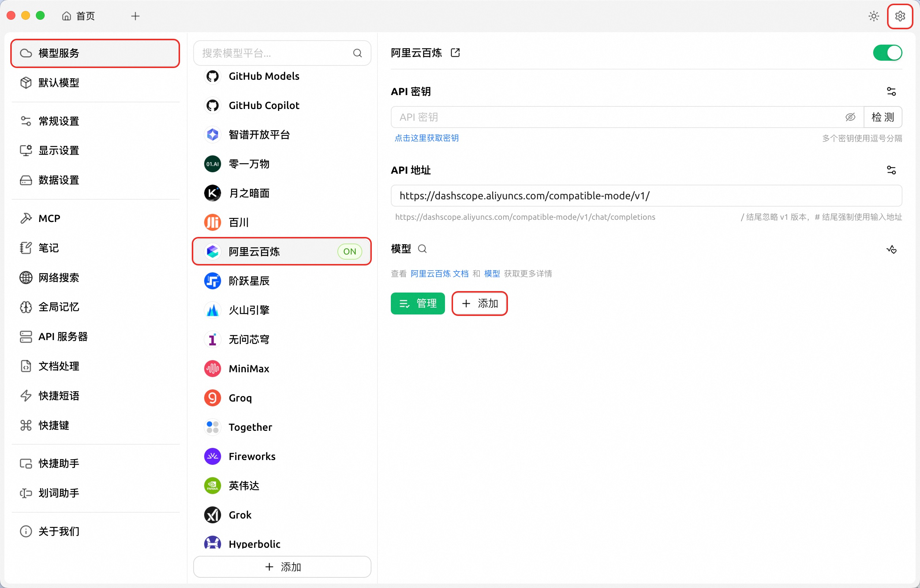
Task: Select 无问芯穹 provider
Action: tap(282, 339)
